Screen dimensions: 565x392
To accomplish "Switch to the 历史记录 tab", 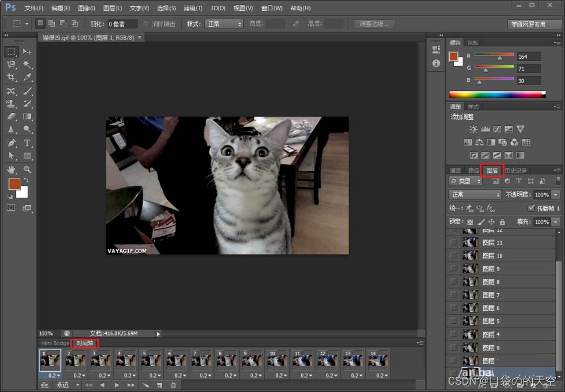I will 516,171.
